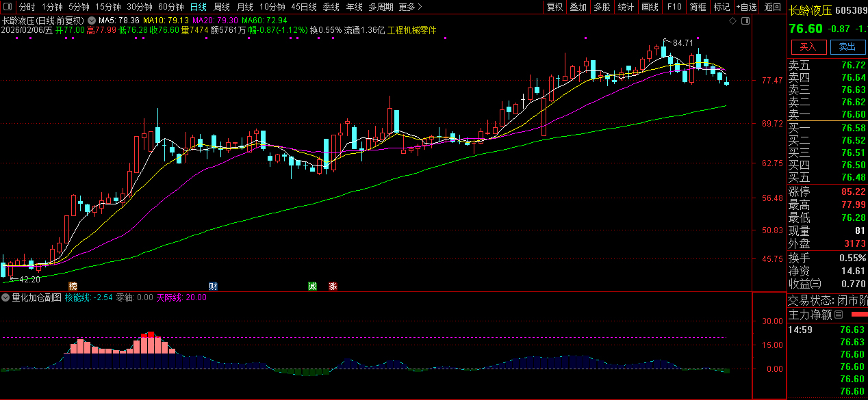Click the 收益 cycle indicator icon
The image size is (868, 400).
click(x=816, y=284)
